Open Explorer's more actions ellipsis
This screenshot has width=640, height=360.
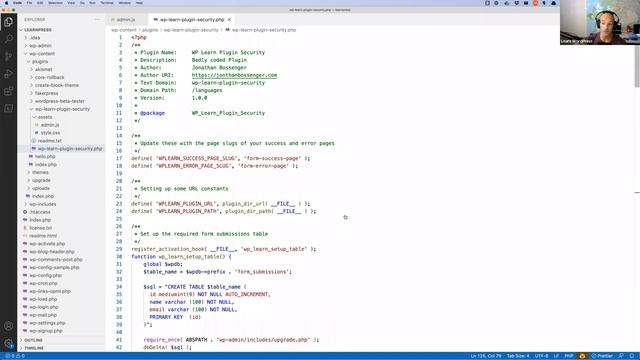tap(97, 20)
